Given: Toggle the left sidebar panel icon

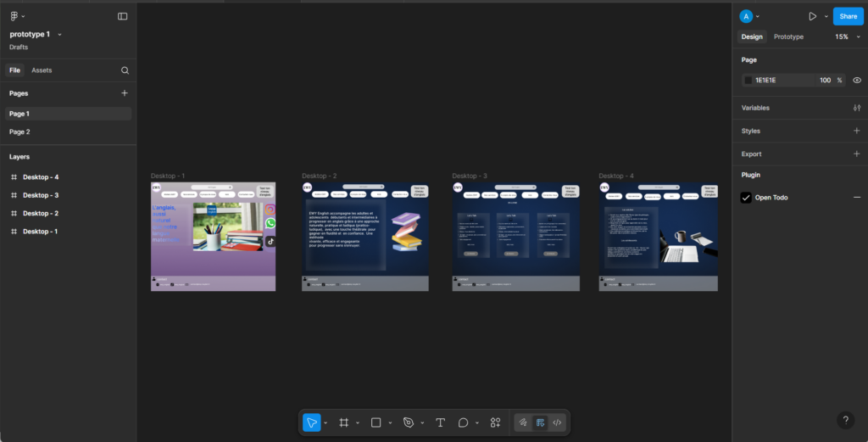Looking at the screenshot, I should [x=123, y=16].
